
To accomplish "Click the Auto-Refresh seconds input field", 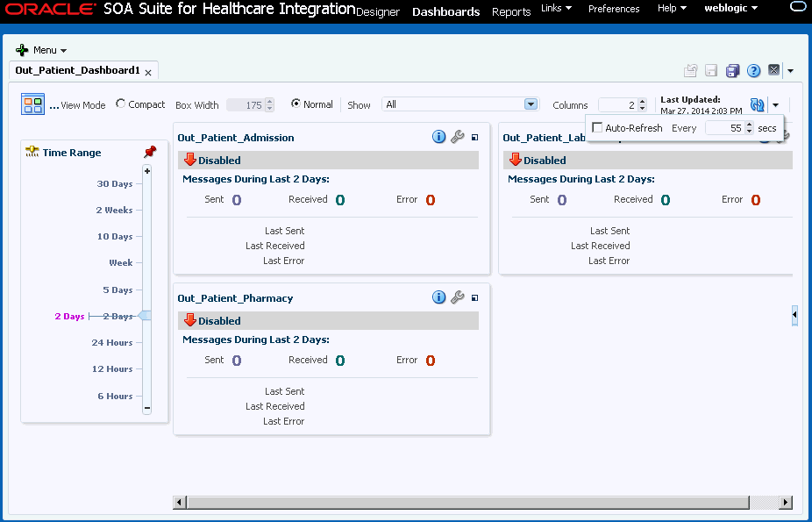I will coord(725,128).
